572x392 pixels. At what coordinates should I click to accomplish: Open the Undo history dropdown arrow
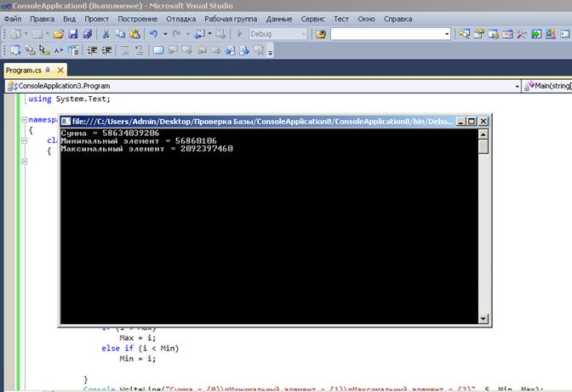point(165,34)
